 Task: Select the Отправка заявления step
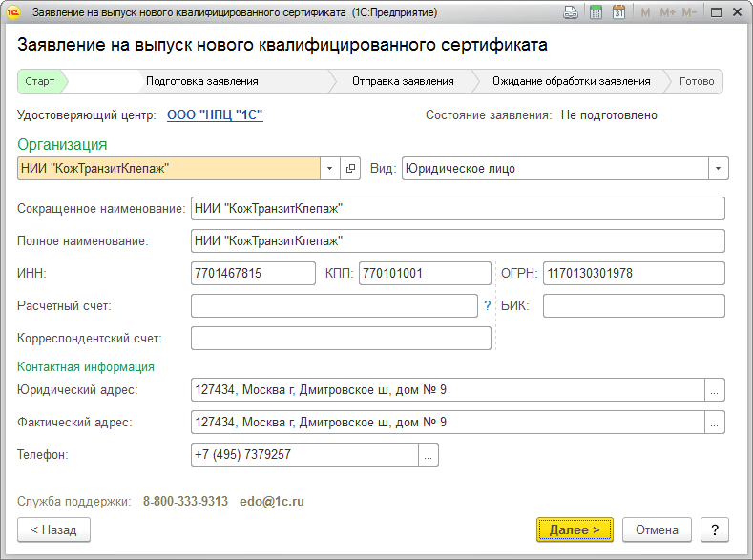click(x=403, y=81)
